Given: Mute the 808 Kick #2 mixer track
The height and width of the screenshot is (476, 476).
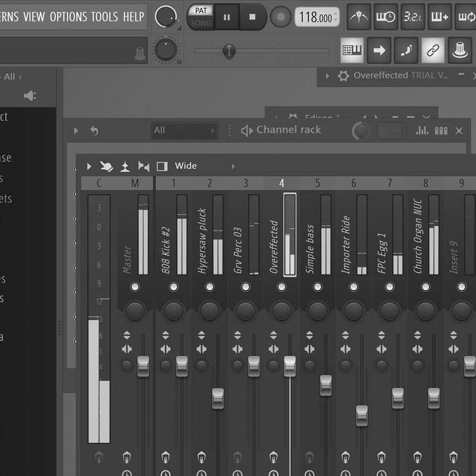Looking at the screenshot, I should click(173, 287).
